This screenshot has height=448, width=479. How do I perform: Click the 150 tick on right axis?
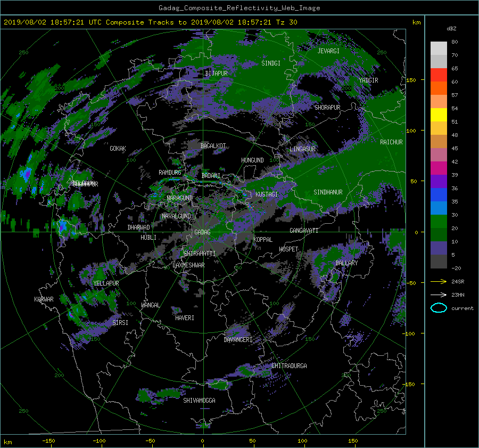411,80
